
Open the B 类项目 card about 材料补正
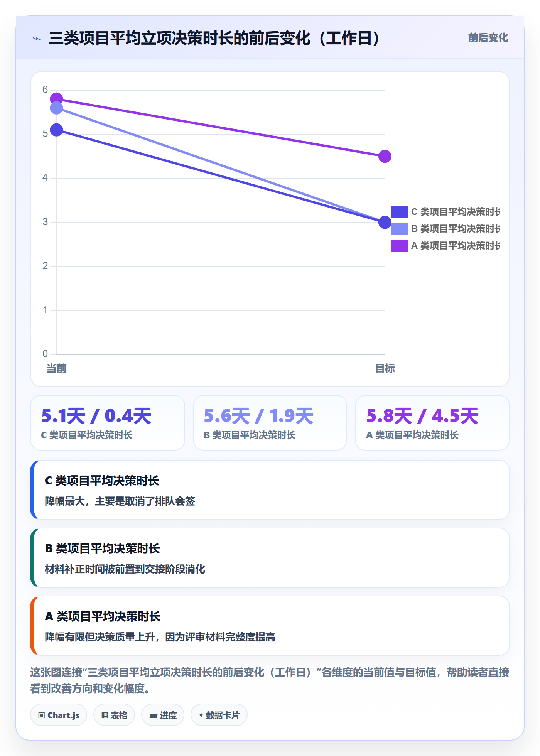(x=270, y=558)
